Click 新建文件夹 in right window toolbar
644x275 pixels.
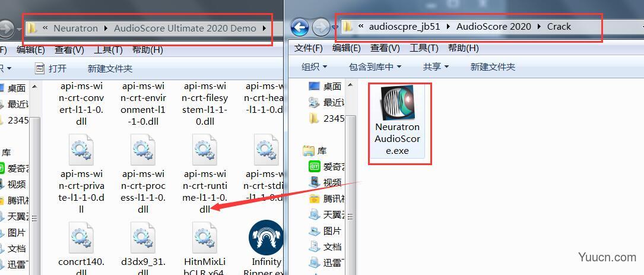click(x=493, y=67)
